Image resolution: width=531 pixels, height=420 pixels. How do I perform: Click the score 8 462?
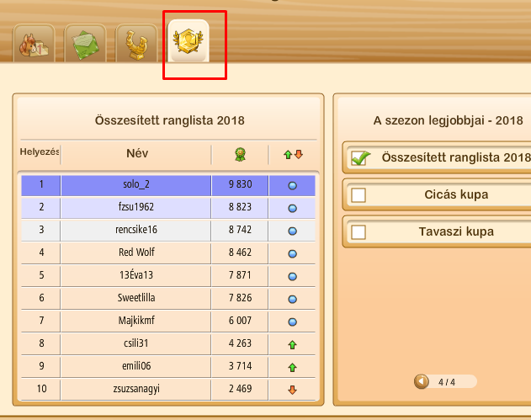pos(240,253)
